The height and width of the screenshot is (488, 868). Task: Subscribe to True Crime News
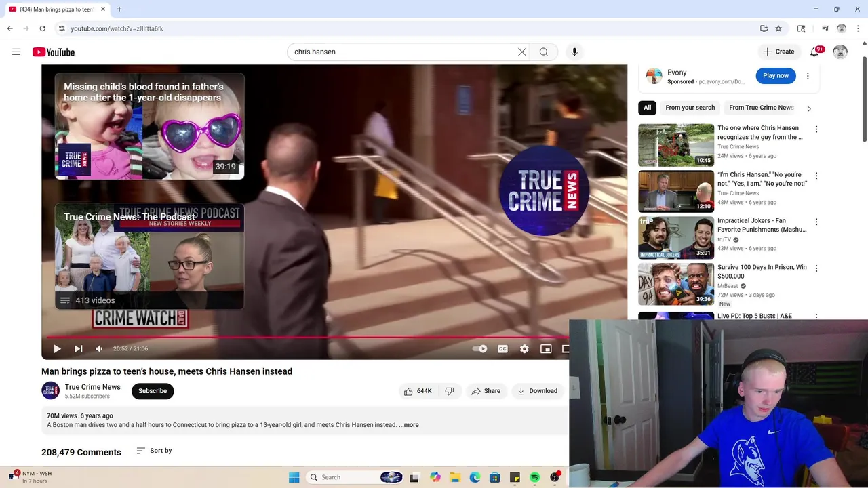coord(153,391)
